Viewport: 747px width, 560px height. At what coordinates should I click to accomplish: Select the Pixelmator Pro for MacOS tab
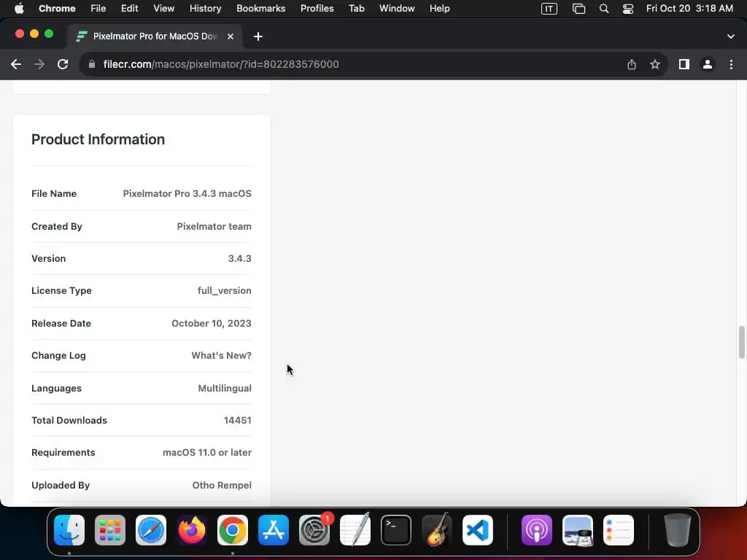(155, 36)
